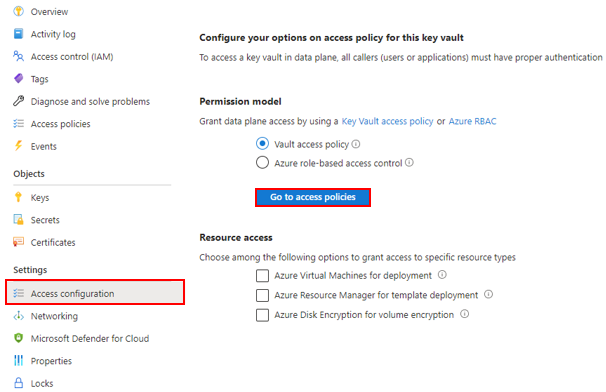Click the Activity log icon
606x392 pixels.
click(19, 34)
